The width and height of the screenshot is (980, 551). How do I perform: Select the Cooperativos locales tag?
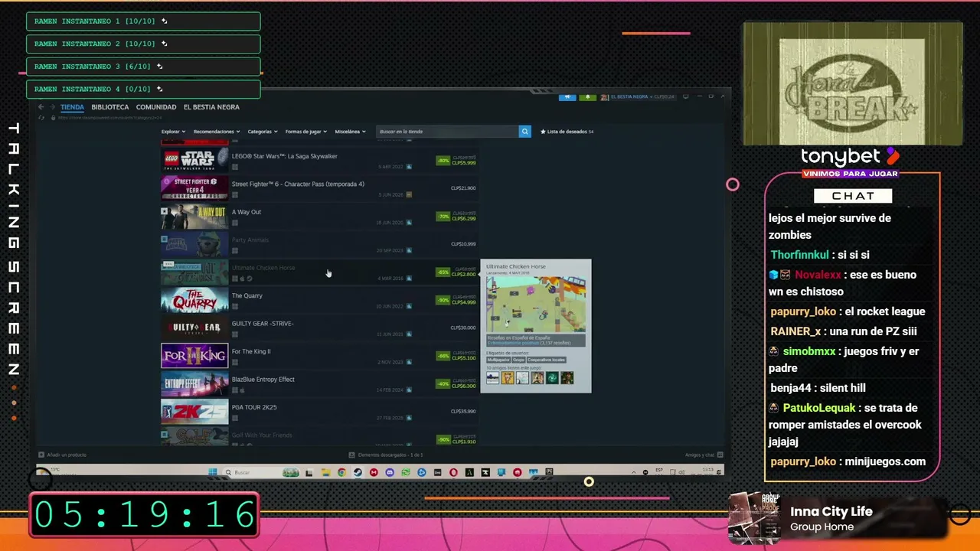[547, 360]
